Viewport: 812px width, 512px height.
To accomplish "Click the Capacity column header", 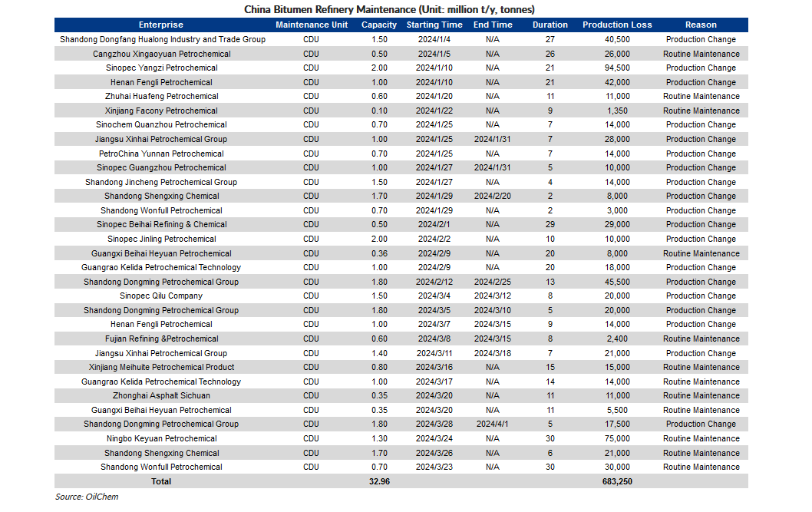I will [379, 25].
